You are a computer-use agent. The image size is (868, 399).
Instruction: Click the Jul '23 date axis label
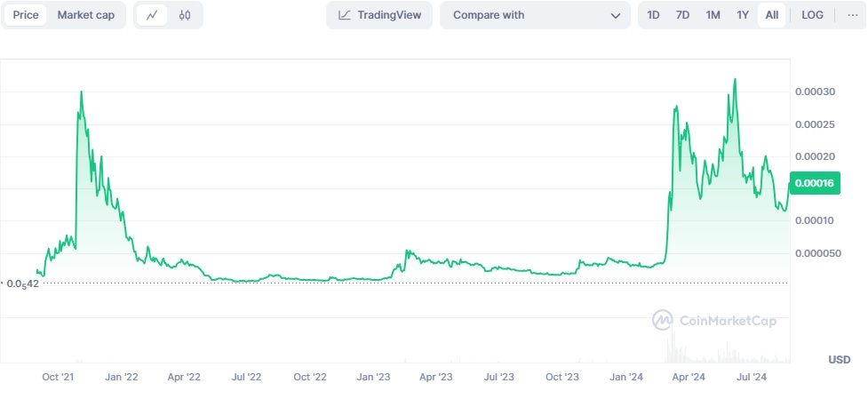(x=498, y=378)
